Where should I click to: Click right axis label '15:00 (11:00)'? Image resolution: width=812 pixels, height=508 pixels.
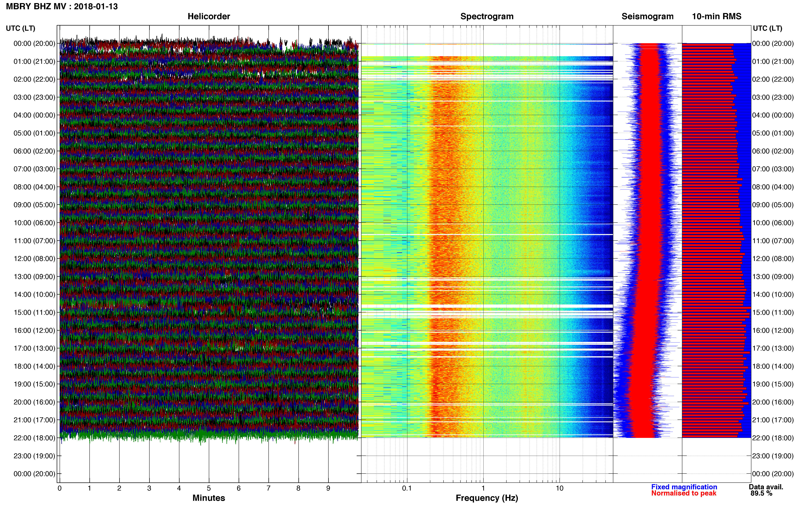pyautogui.click(x=773, y=312)
